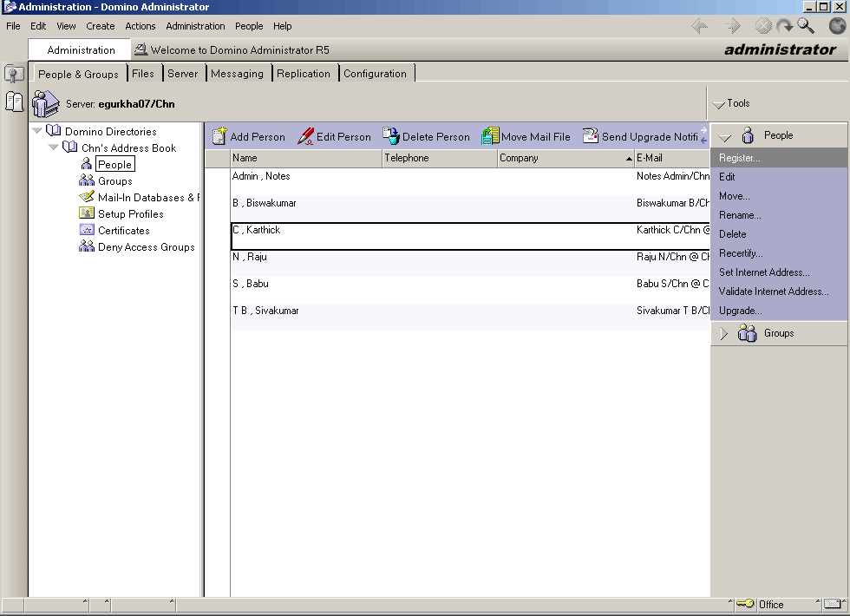Select the Certificates tree item
This screenshot has width=850, height=616.
123,230
